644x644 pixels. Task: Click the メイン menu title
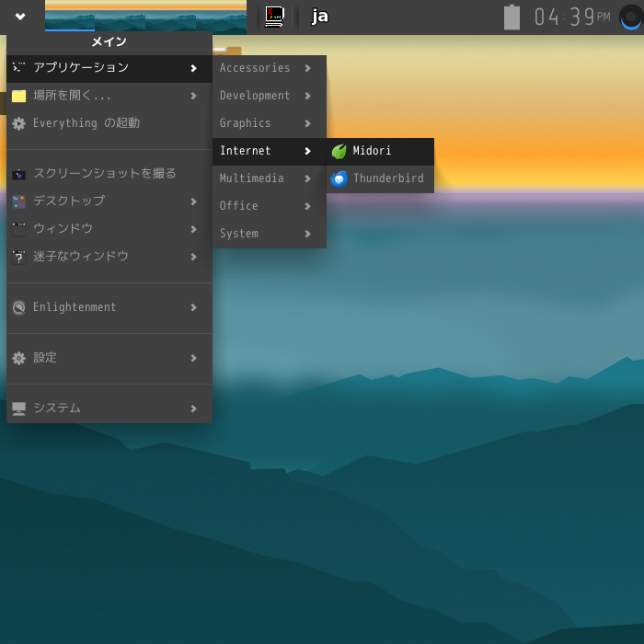(x=109, y=42)
